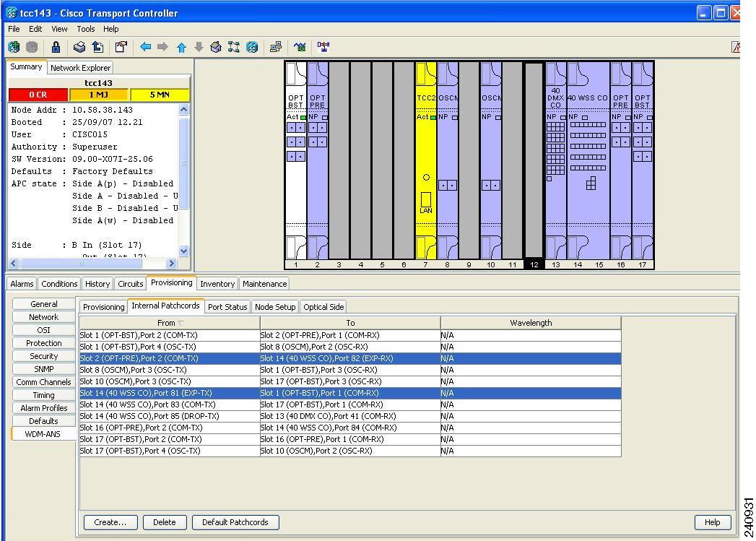
Task: Select row Slot 8 (OSCM),Port 3 (OSC-TX)
Action: 350,371
